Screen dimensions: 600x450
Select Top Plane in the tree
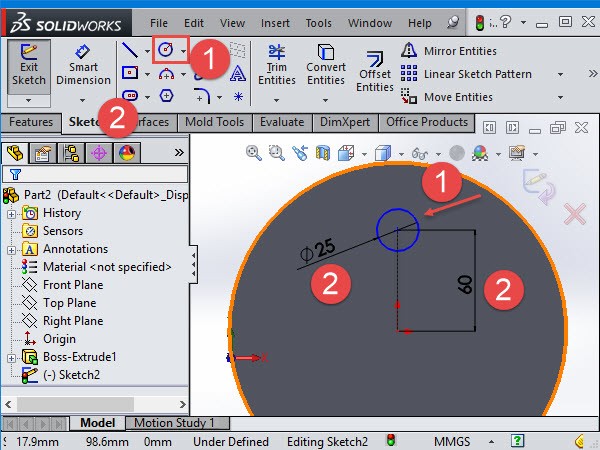[69, 303]
